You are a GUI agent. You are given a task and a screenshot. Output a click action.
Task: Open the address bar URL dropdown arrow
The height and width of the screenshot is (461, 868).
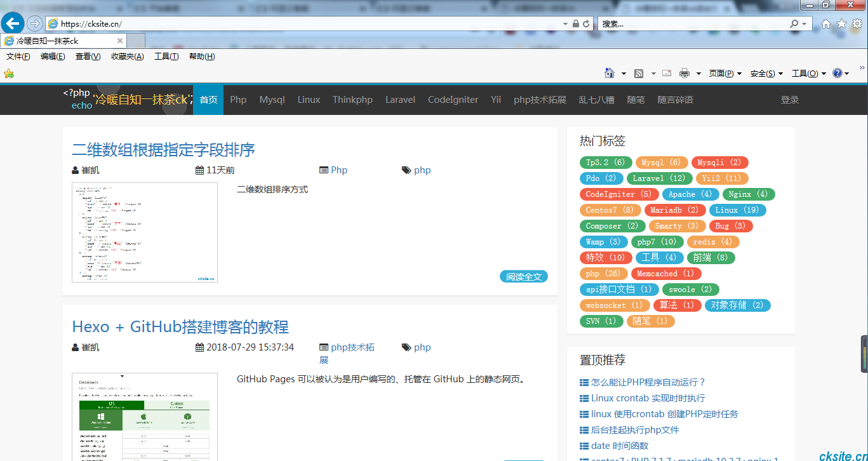tap(565, 23)
